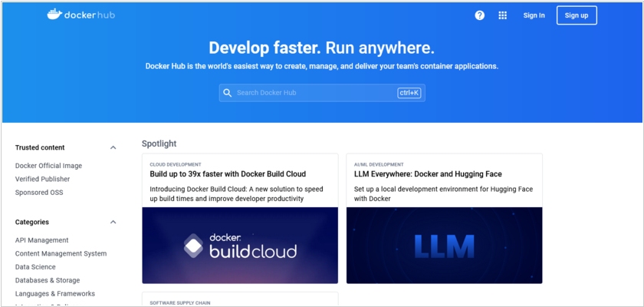Select API Management category
The height and width of the screenshot is (307, 644).
tap(42, 240)
